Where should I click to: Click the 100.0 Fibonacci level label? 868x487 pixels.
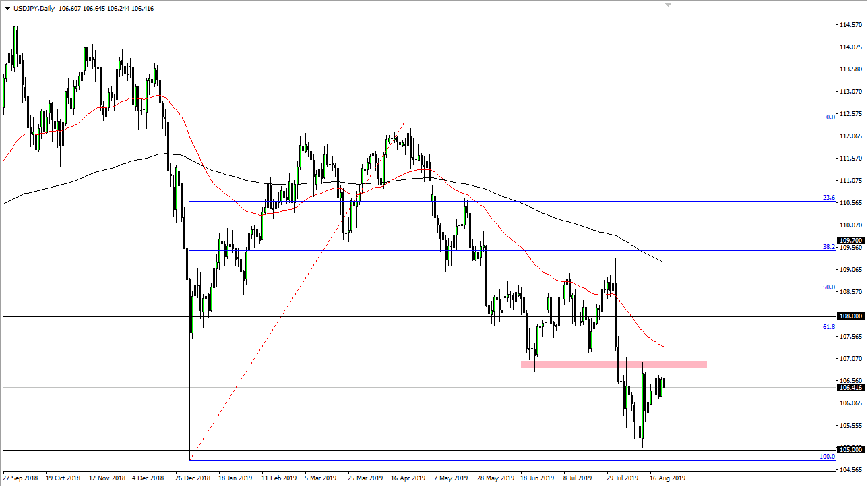coord(827,457)
